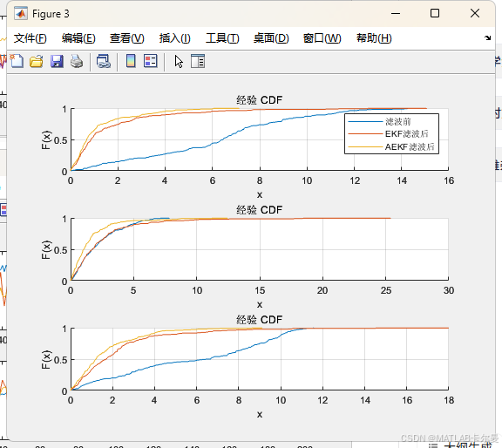The image size is (502, 448).
Task: Click the F(x) label of the middle subplot
Action: pyautogui.click(x=46, y=250)
